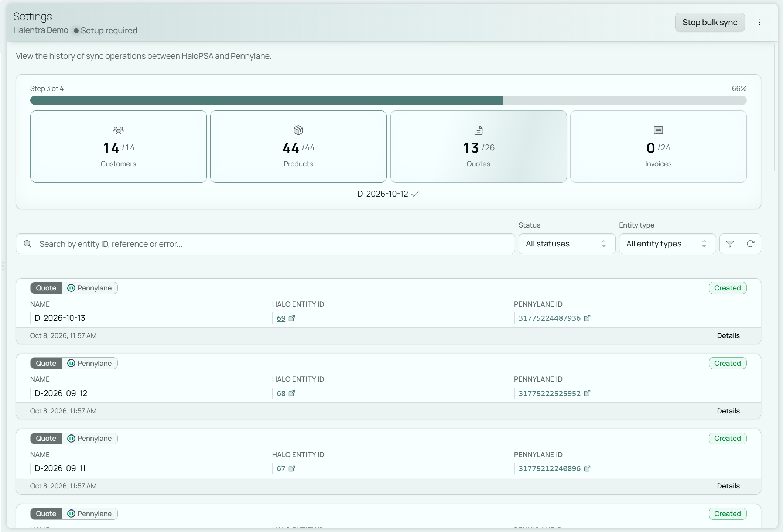Screen dimensions: 783x532
Task: Click the Step 3 of 4 label
Action: 47,88
